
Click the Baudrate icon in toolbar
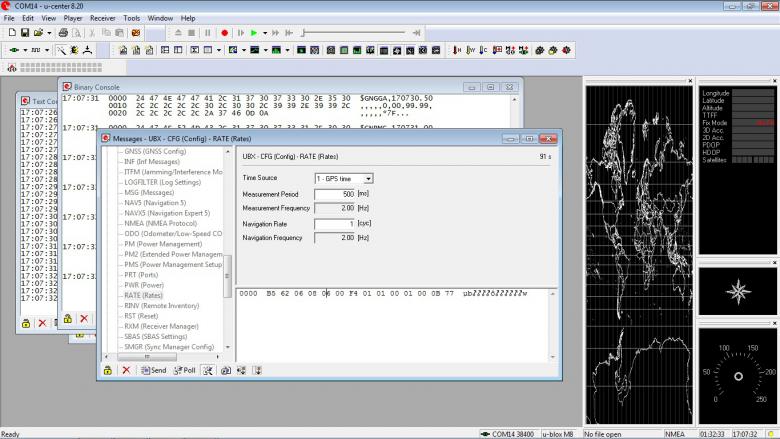(36, 50)
